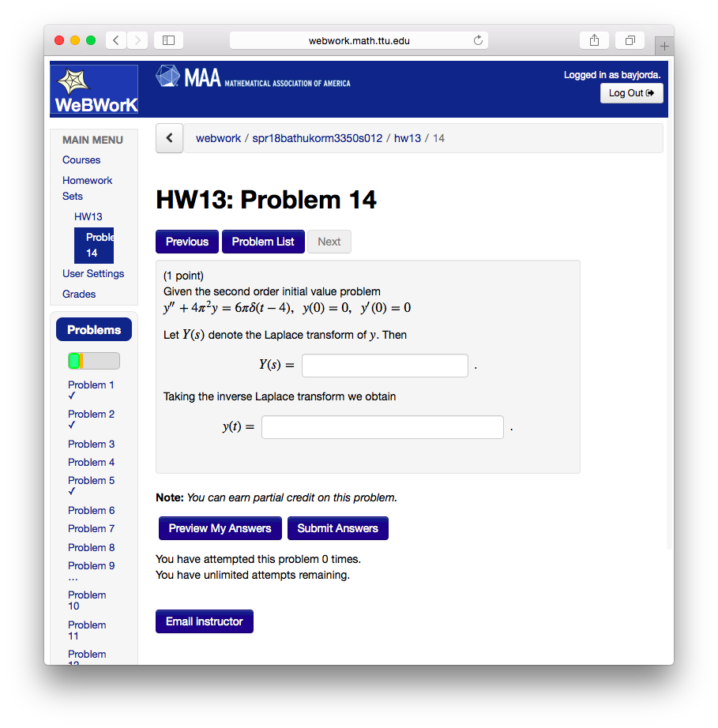The image size is (718, 728).
Task: Click the Safari tab overview icon
Action: [x=630, y=39]
